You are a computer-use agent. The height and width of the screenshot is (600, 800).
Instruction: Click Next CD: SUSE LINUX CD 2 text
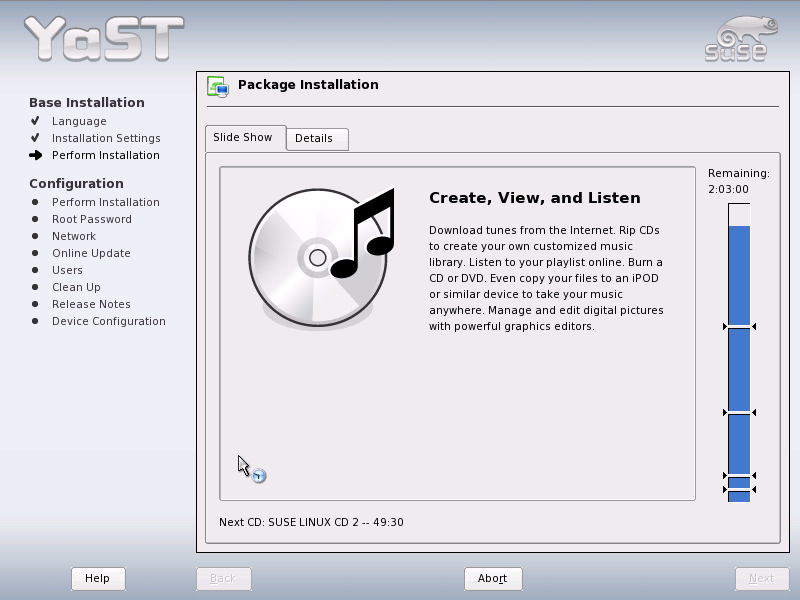(311, 522)
